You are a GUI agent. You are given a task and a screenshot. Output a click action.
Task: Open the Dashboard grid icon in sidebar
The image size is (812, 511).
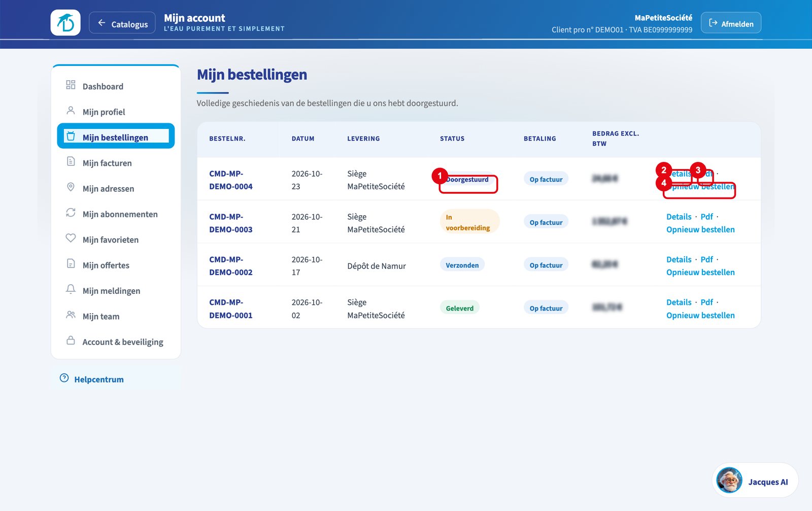tap(71, 85)
